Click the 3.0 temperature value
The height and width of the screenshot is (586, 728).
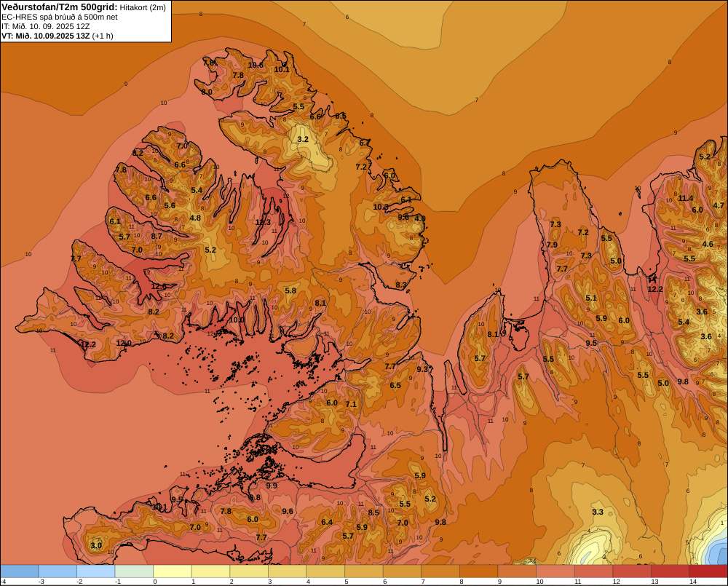96,545
